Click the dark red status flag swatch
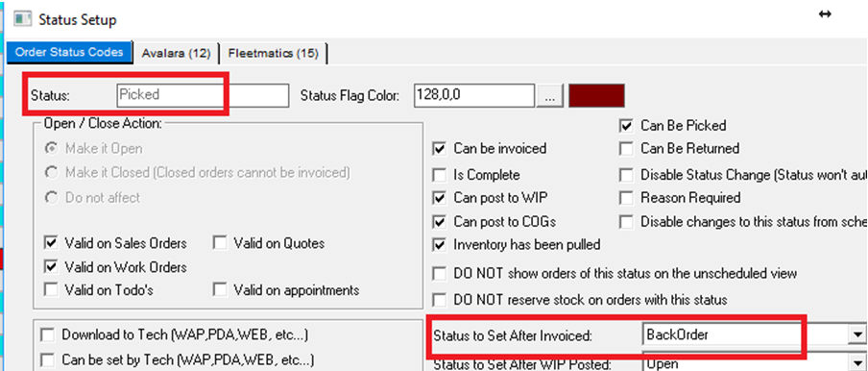This screenshot has width=868, height=371. [597, 95]
